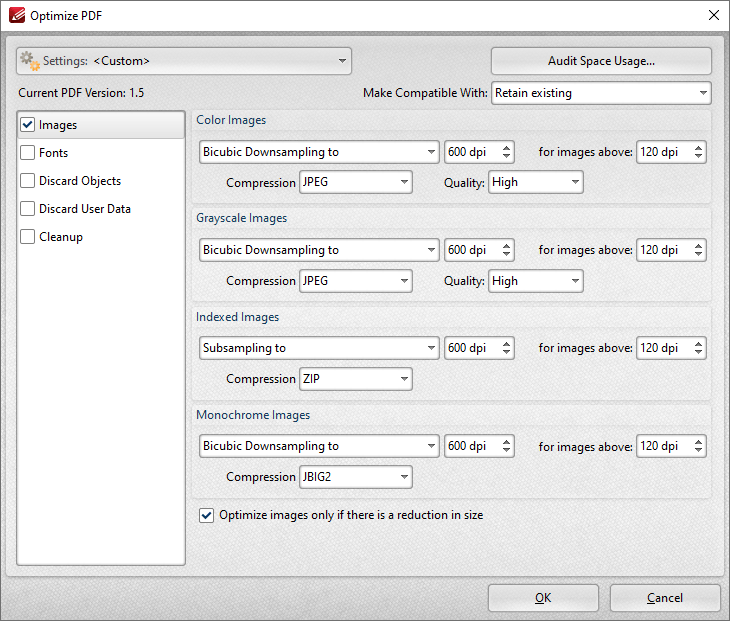
Task: Open Indexed Images Subsampling method dropdown
Action: point(319,349)
